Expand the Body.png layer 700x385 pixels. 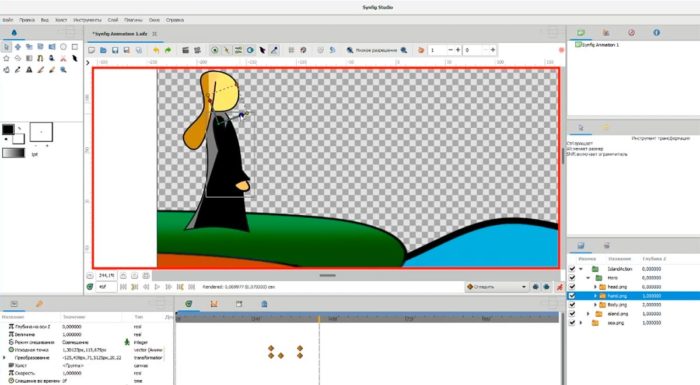click(x=595, y=305)
